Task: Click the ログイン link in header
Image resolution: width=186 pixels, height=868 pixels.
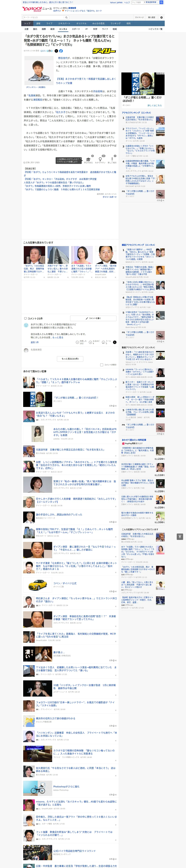Action: click(57, 11)
